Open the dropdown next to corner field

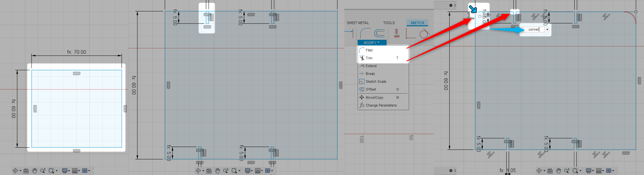pyautogui.click(x=547, y=30)
